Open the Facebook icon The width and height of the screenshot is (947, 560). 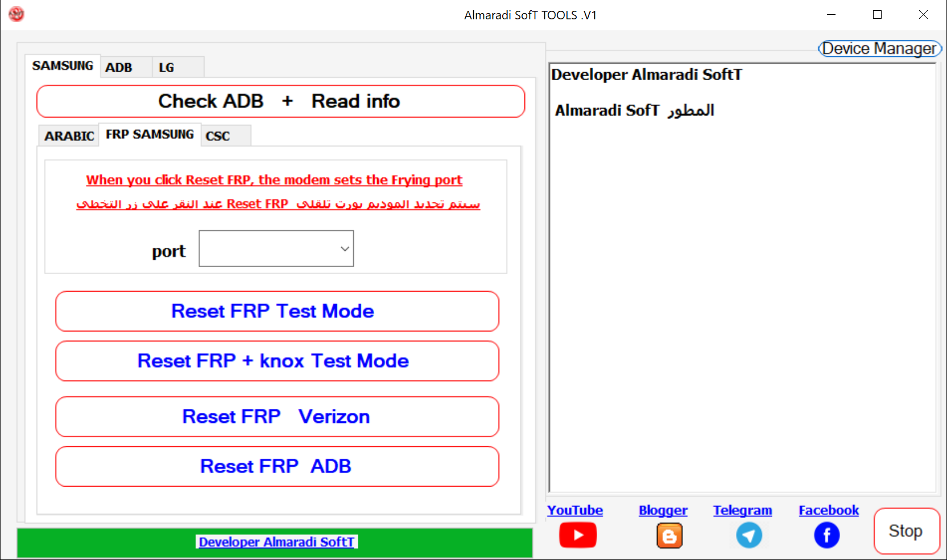point(826,535)
